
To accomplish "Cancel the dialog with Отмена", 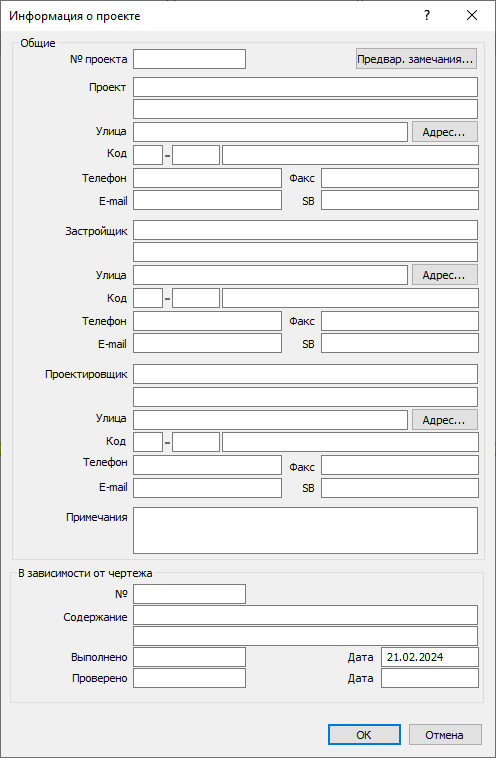I will pyautogui.click(x=445, y=735).
